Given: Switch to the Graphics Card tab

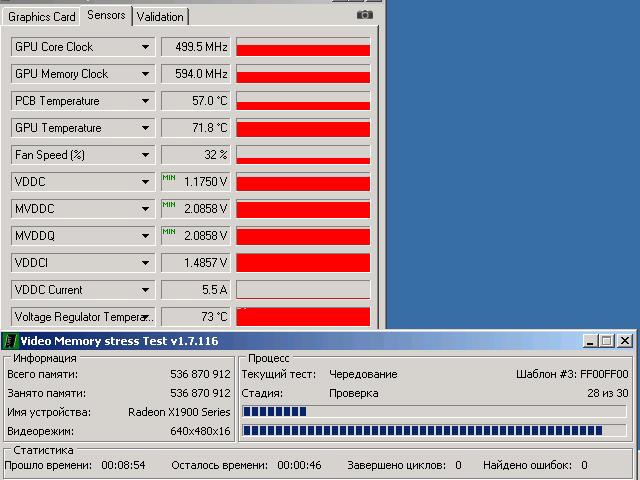Looking at the screenshot, I should point(42,17).
